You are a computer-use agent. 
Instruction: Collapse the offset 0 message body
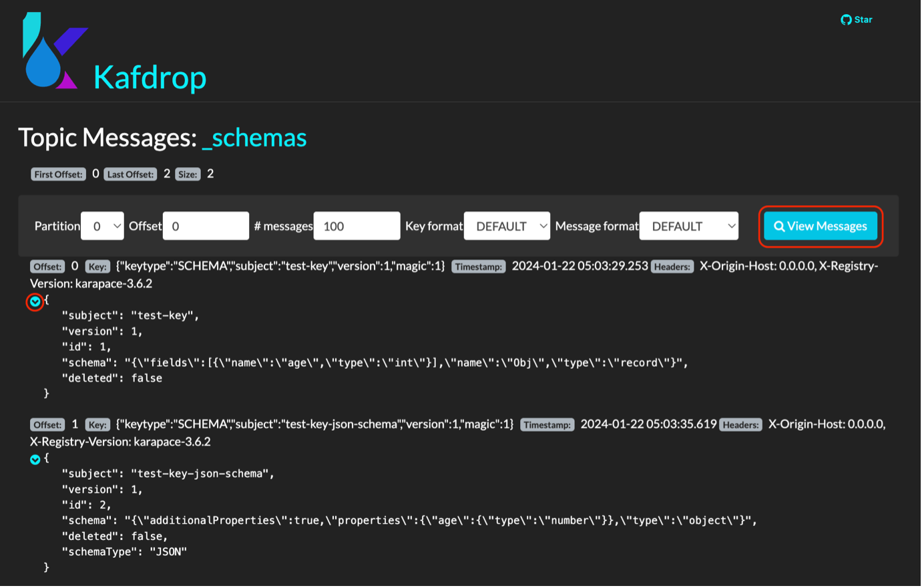[x=35, y=302]
